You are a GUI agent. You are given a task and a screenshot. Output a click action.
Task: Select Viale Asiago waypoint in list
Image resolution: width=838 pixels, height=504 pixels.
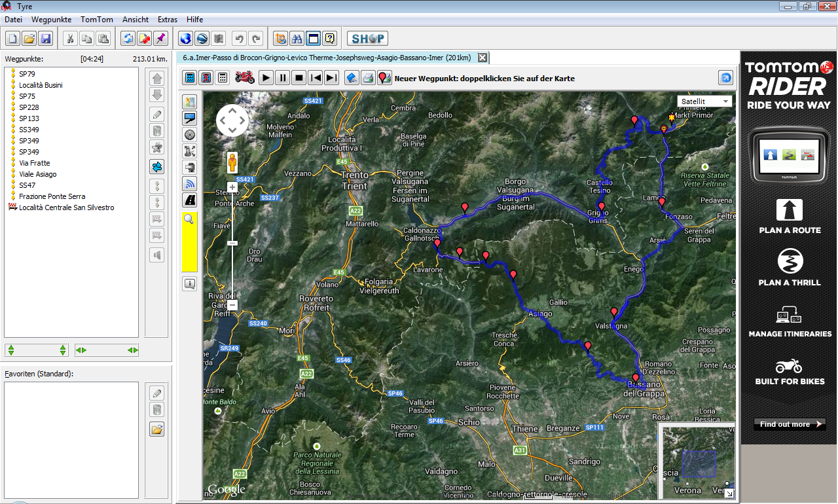(x=38, y=174)
